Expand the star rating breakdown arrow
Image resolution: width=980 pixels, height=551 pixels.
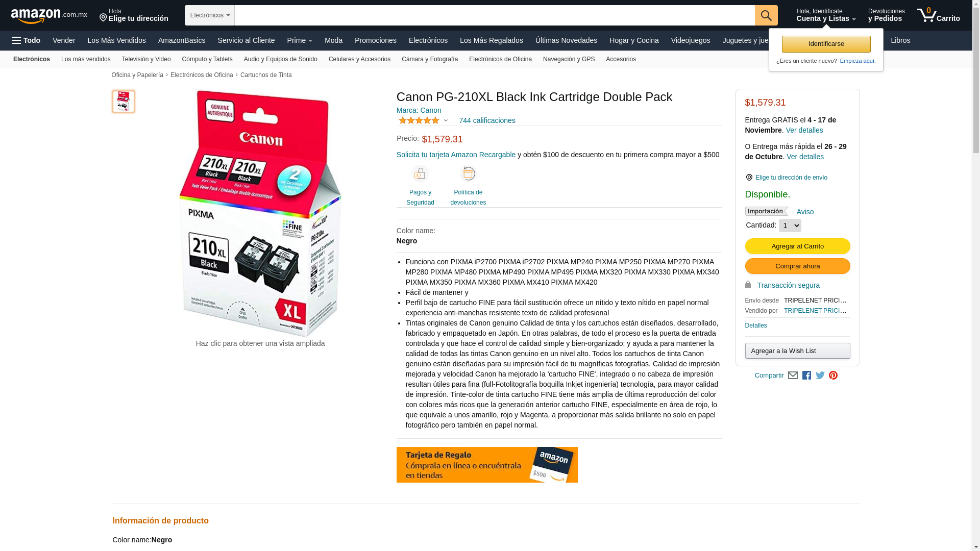tap(446, 121)
